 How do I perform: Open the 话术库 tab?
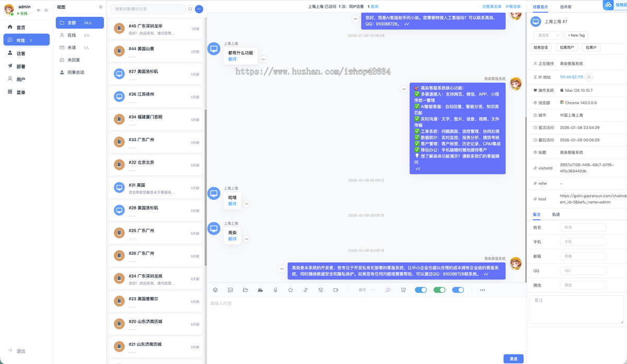click(x=565, y=7)
